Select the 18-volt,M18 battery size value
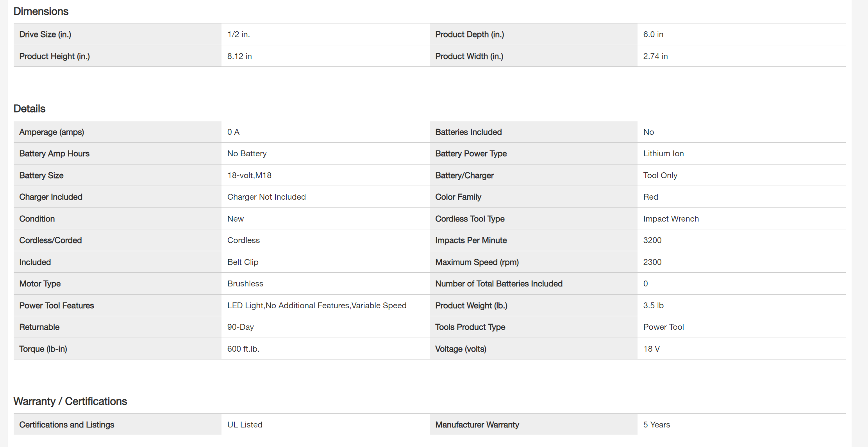 coord(249,175)
